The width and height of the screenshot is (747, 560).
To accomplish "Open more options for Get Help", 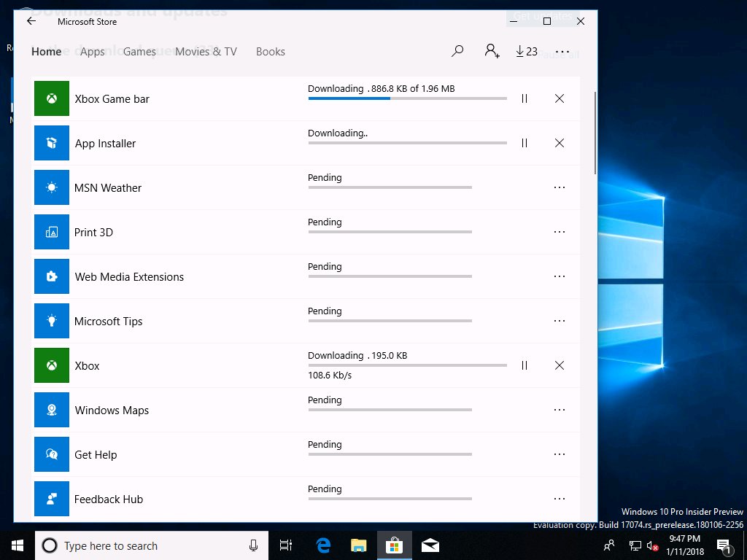I will pyautogui.click(x=560, y=454).
